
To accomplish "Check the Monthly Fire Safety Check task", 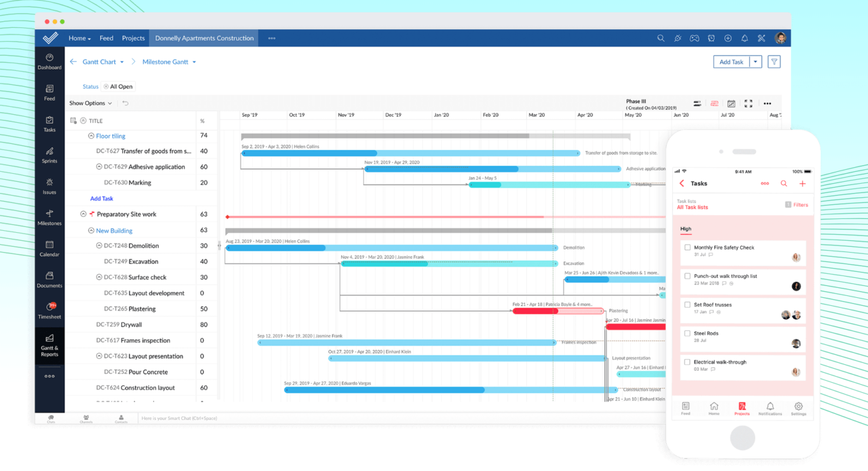I will [x=687, y=248].
